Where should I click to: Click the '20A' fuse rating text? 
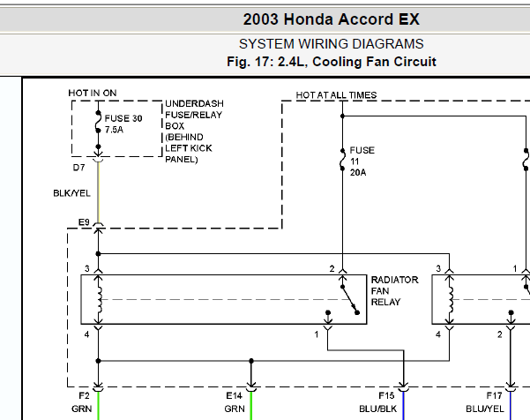tap(358, 173)
